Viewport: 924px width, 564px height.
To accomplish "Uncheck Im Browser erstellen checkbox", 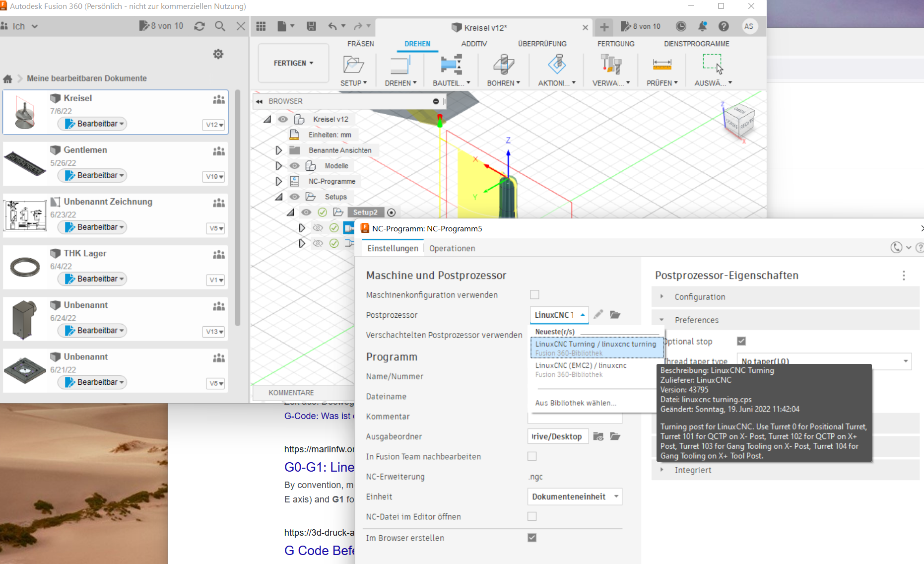I will 532,538.
